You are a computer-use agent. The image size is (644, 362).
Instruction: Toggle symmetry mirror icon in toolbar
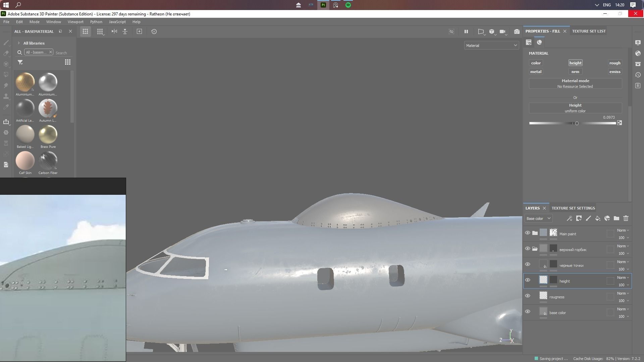click(x=114, y=32)
